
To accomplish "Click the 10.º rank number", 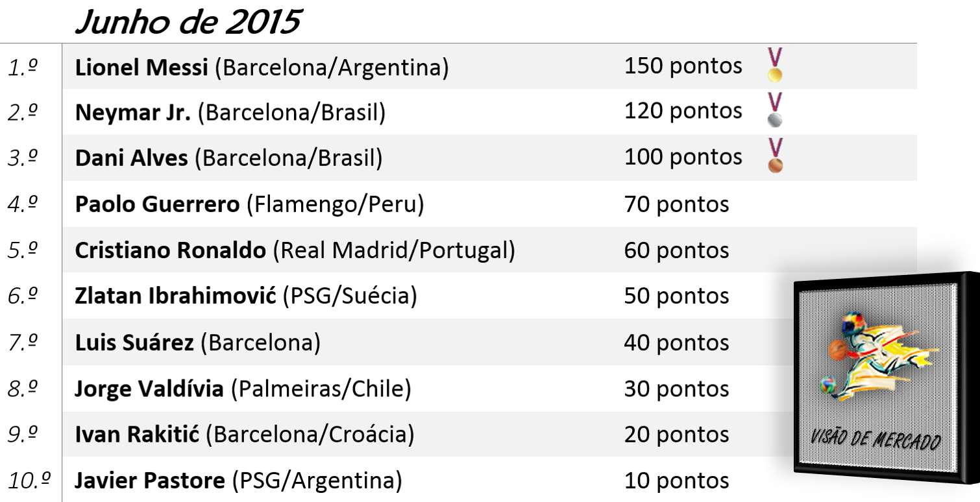I will 29,481.
